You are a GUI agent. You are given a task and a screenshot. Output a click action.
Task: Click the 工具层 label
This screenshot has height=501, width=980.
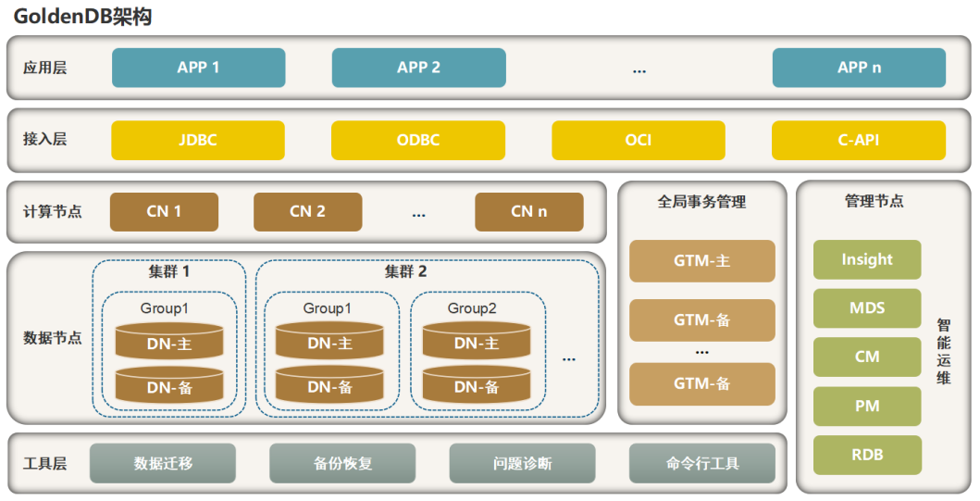click(45, 463)
